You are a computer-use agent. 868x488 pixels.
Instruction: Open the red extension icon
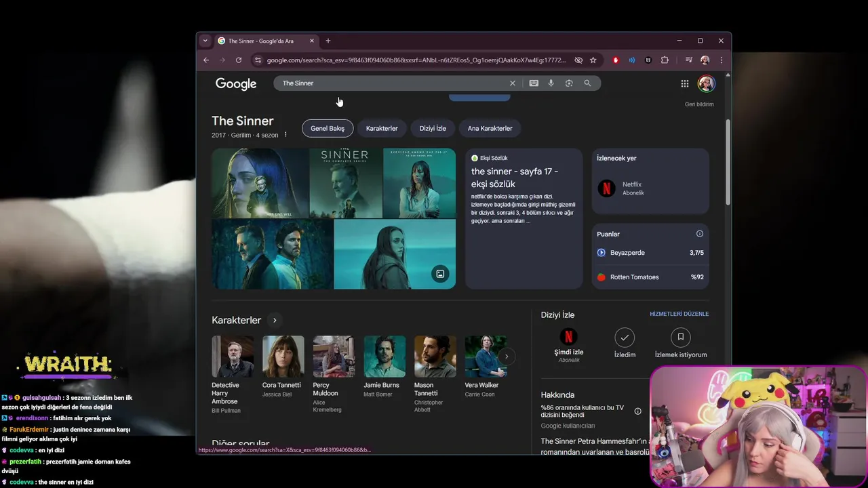click(616, 60)
